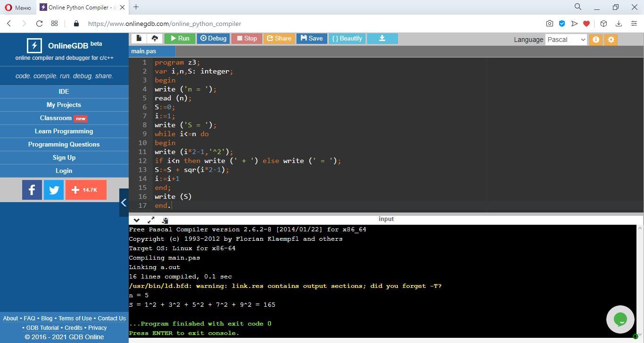
Task: Open the green chat bubble widget
Action: click(620, 319)
